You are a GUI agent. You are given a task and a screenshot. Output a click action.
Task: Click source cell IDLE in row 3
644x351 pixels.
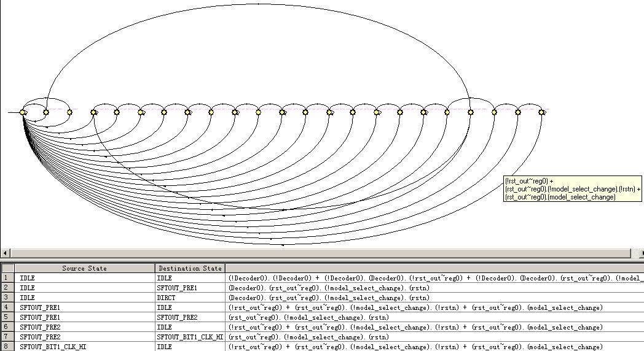[x=85, y=298]
